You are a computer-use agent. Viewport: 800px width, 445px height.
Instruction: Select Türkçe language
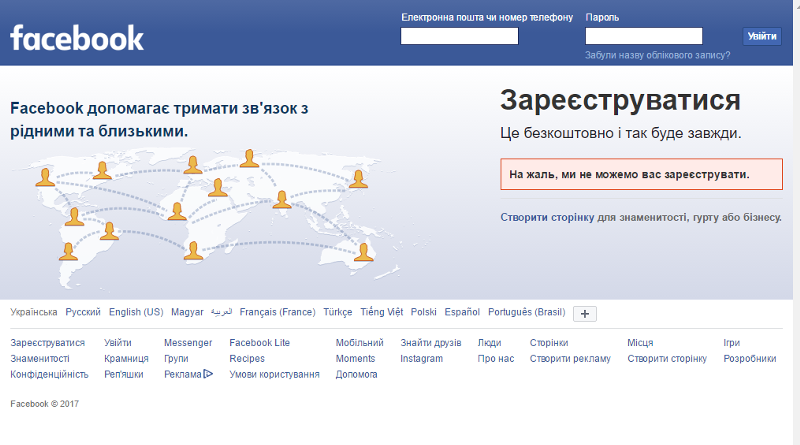338,312
